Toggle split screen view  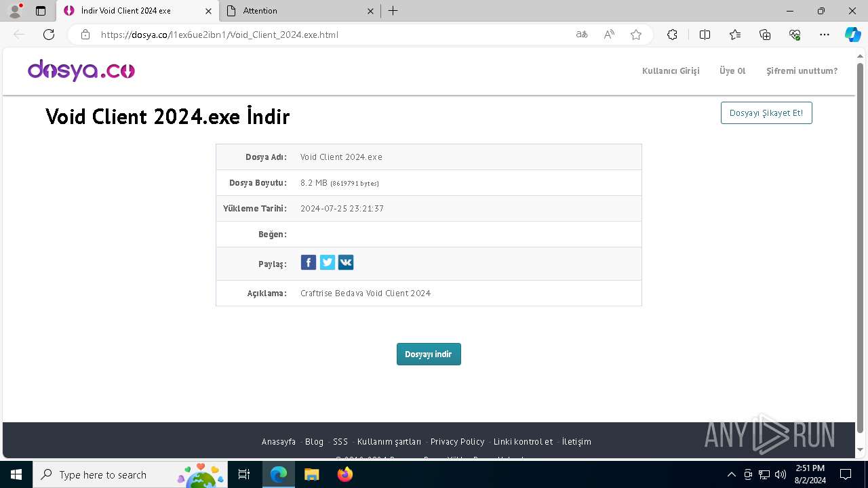pos(705,35)
